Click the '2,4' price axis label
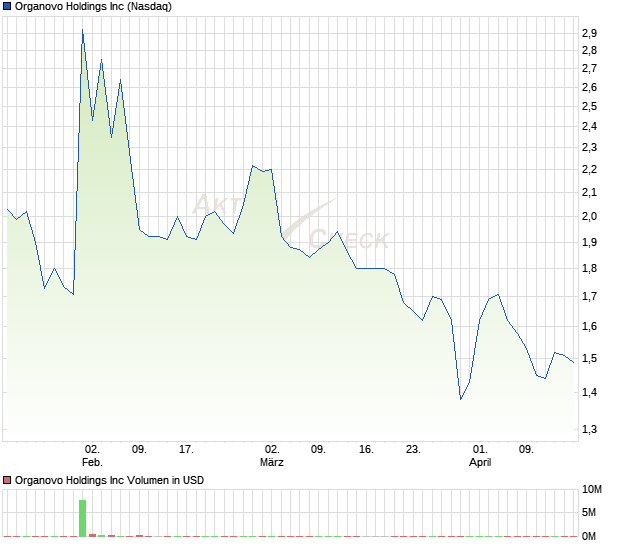620x546 pixels. click(x=589, y=127)
